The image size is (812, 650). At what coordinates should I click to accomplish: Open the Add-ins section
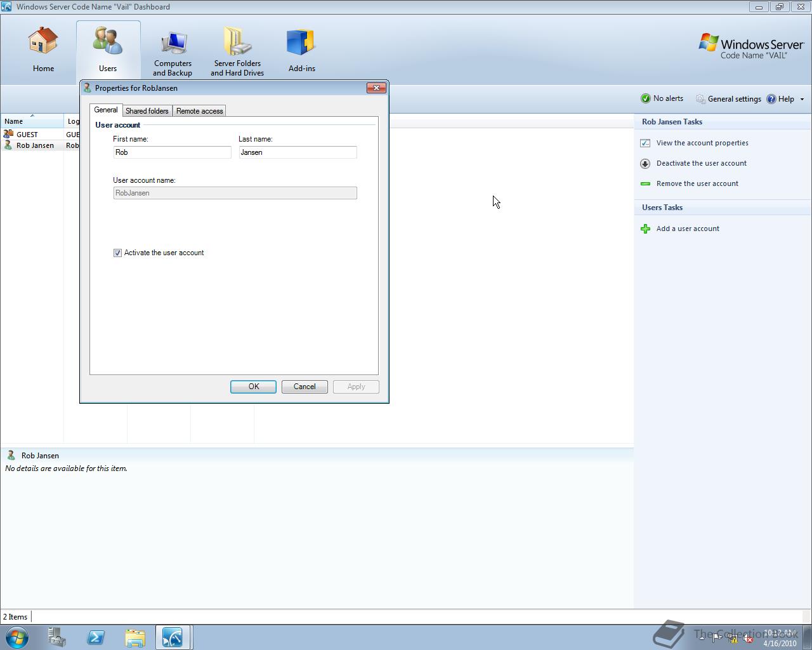coord(301,42)
